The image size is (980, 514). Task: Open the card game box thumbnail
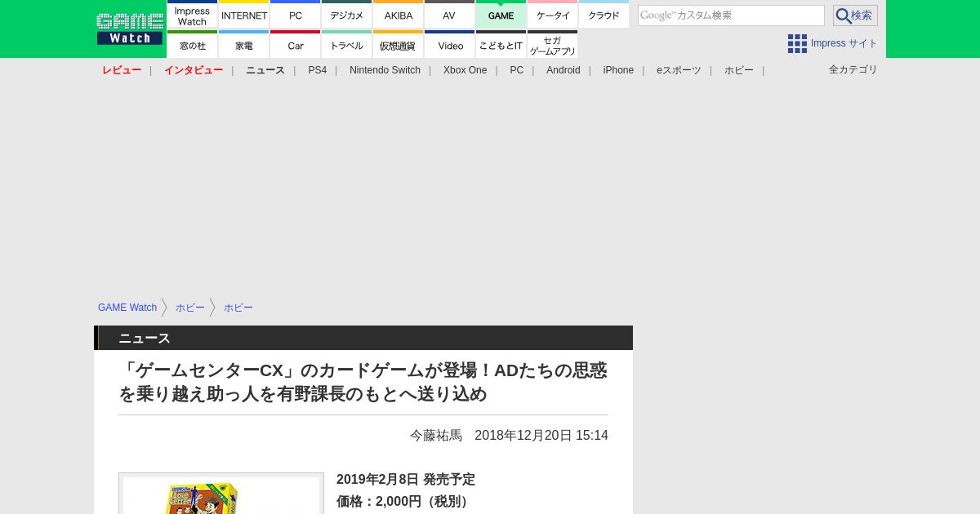pos(221,494)
